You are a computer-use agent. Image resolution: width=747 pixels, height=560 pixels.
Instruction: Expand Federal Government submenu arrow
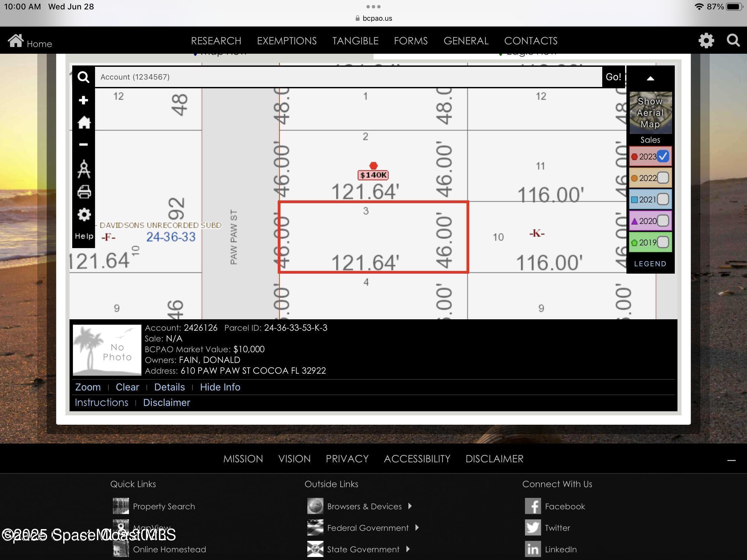click(417, 527)
